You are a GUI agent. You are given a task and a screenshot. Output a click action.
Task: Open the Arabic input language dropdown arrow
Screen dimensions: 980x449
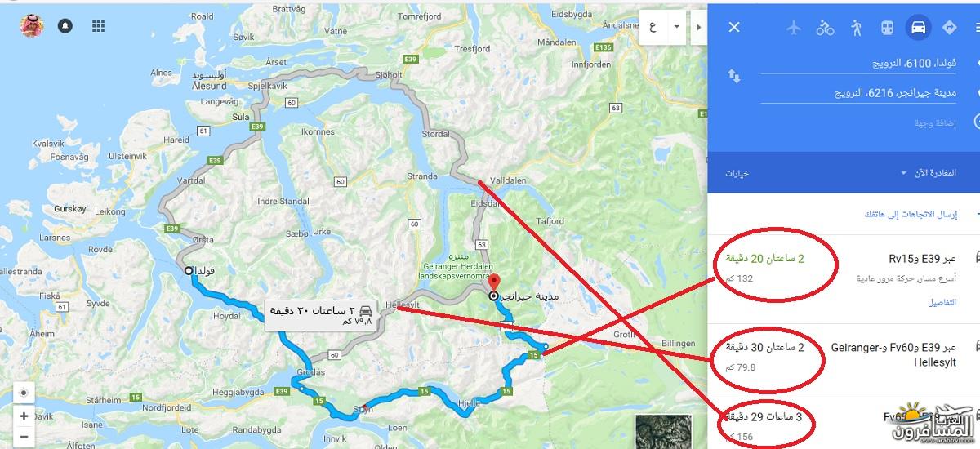click(675, 26)
